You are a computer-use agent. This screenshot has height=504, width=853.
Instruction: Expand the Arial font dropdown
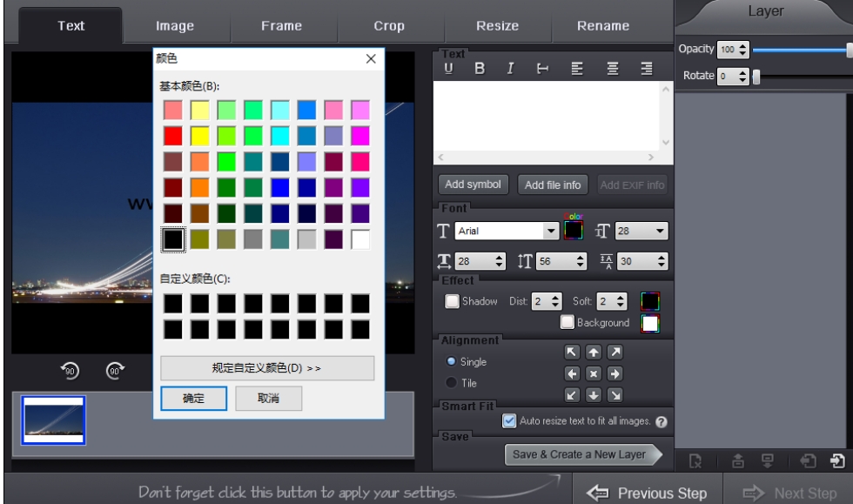coord(550,232)
